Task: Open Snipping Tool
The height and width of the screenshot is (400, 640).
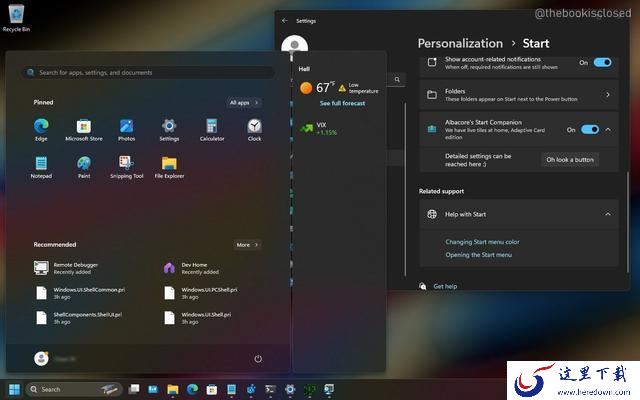Action: [127, 167]
